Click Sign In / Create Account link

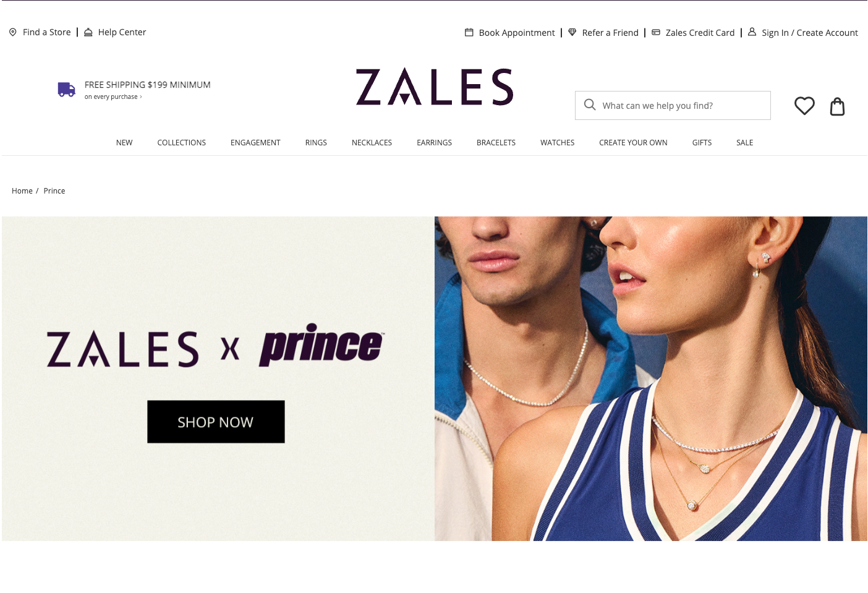click(x=810, y=33)
